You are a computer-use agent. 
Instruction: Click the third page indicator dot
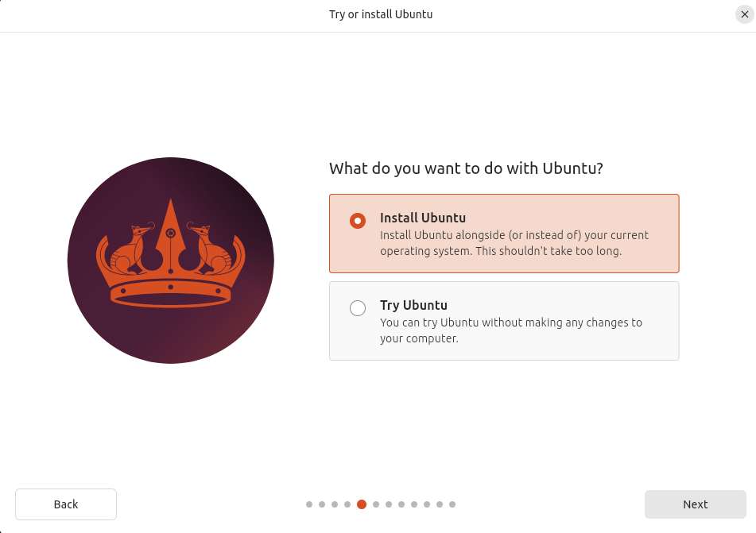[335, 504]
